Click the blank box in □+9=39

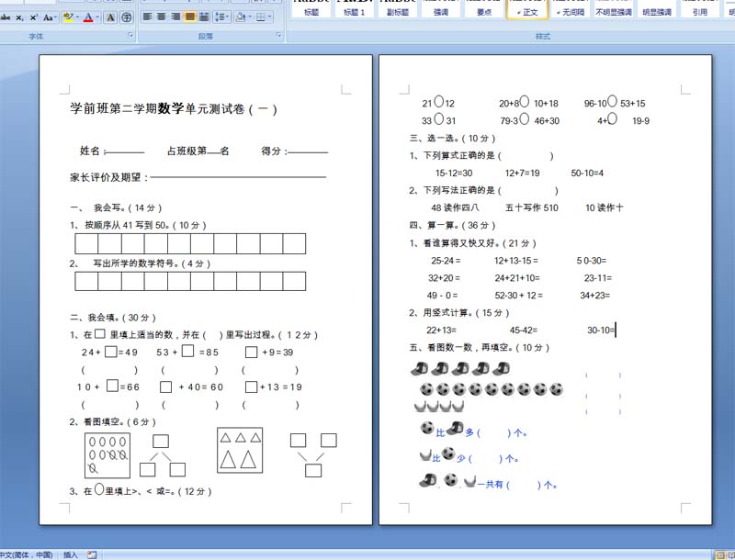(x=252, y=352)
